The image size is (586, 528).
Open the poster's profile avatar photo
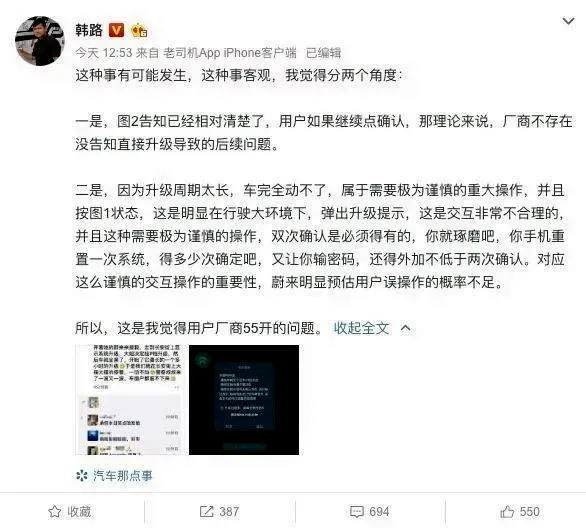40,41
